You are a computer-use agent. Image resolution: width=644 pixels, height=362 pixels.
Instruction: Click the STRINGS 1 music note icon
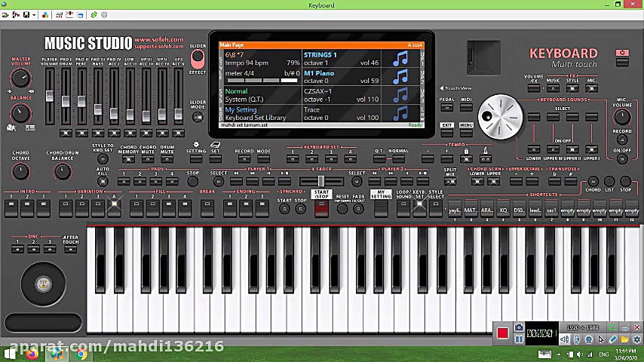400,59
